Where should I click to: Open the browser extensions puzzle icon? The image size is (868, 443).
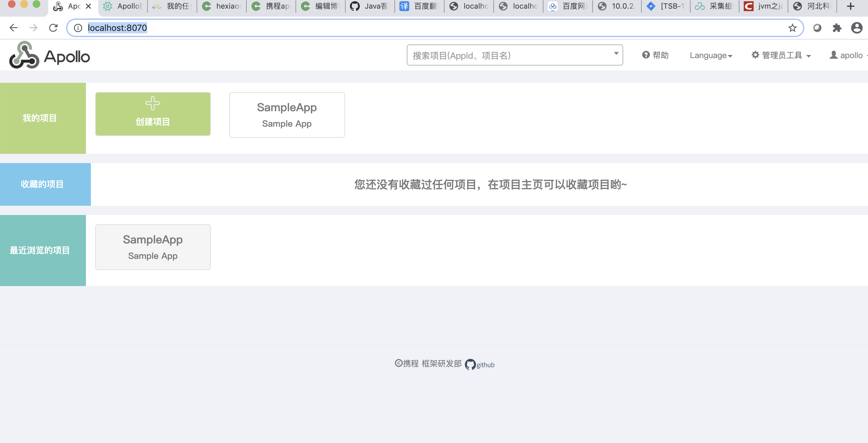pyautogui.click(x=837, y=28)
